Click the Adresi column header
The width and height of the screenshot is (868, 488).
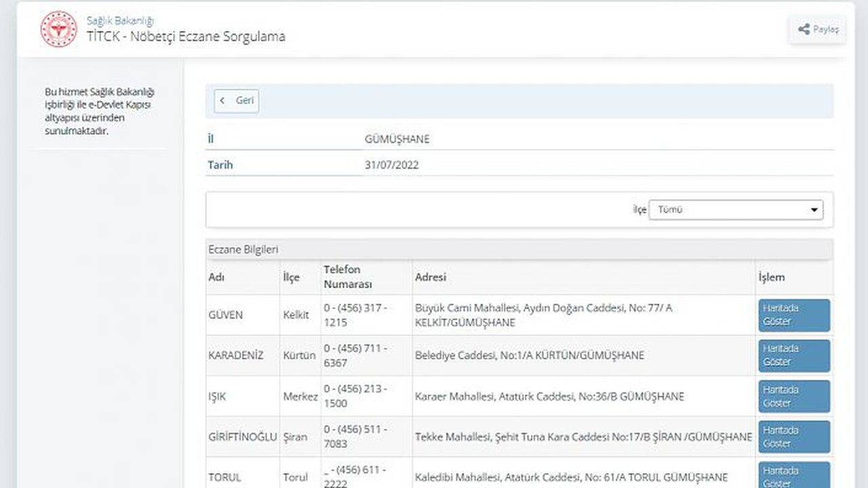[x=431, y=277]
